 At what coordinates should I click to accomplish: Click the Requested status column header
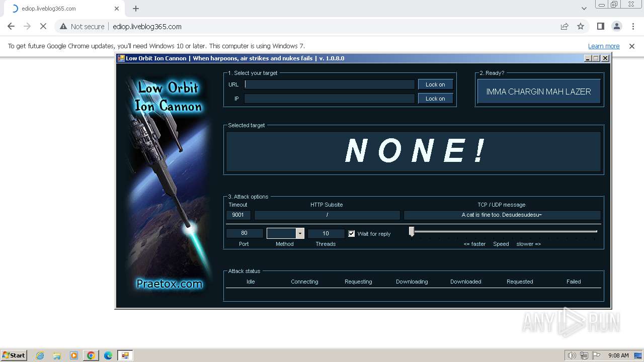tap(520, 282)
